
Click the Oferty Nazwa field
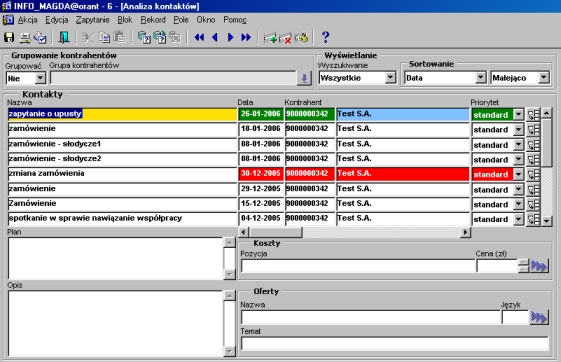[371, 317]
